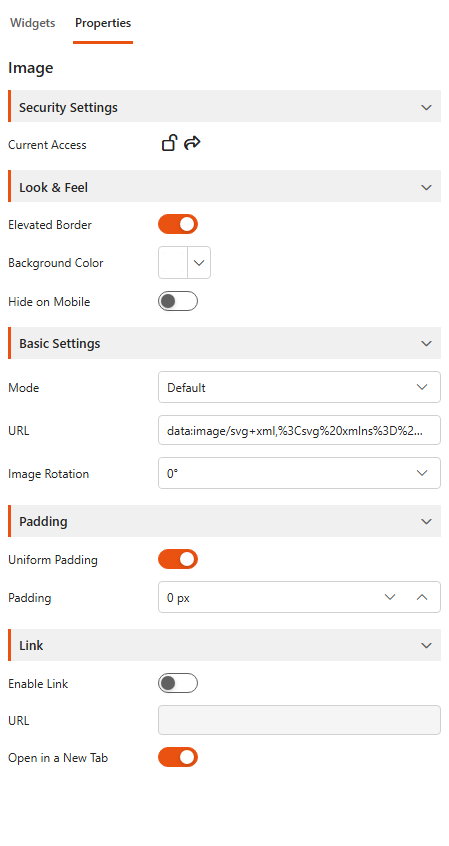Viewport: 449px width, 846px height.
Task: Open the Image Rotation dropdown
Action: point(300,473)
